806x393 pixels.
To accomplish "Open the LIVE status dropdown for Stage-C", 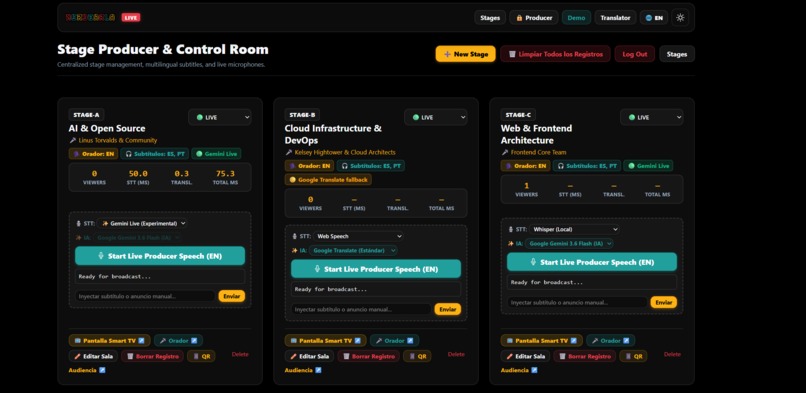I will pos(651,117).
